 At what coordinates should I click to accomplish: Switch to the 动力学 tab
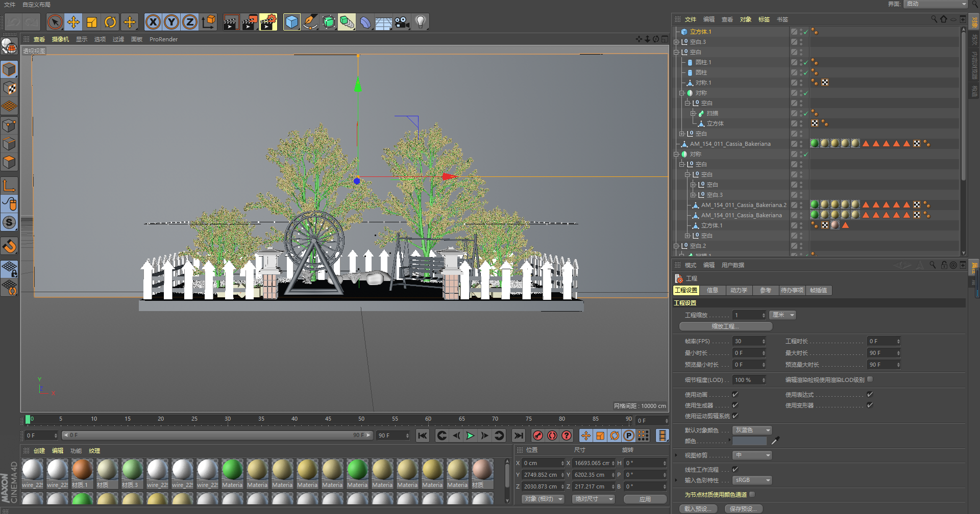739,290
